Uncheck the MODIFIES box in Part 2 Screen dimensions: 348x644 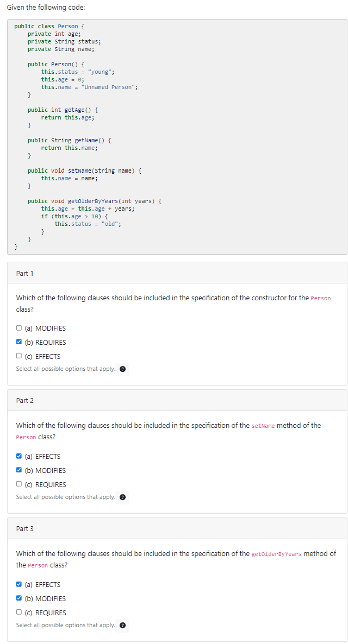18,470
